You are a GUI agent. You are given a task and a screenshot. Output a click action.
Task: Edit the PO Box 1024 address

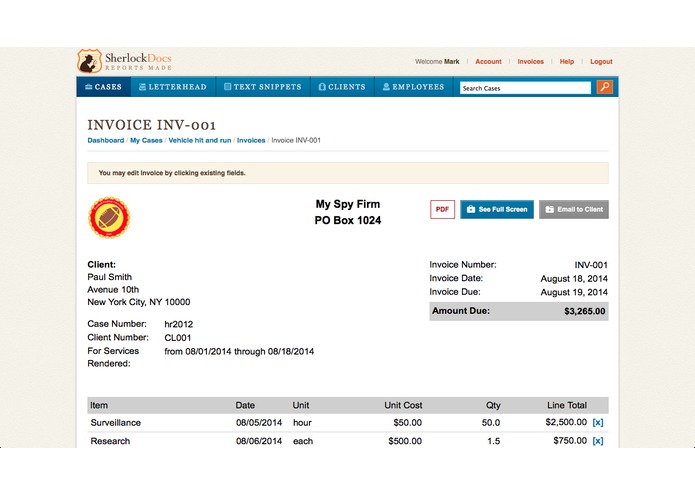348,220
